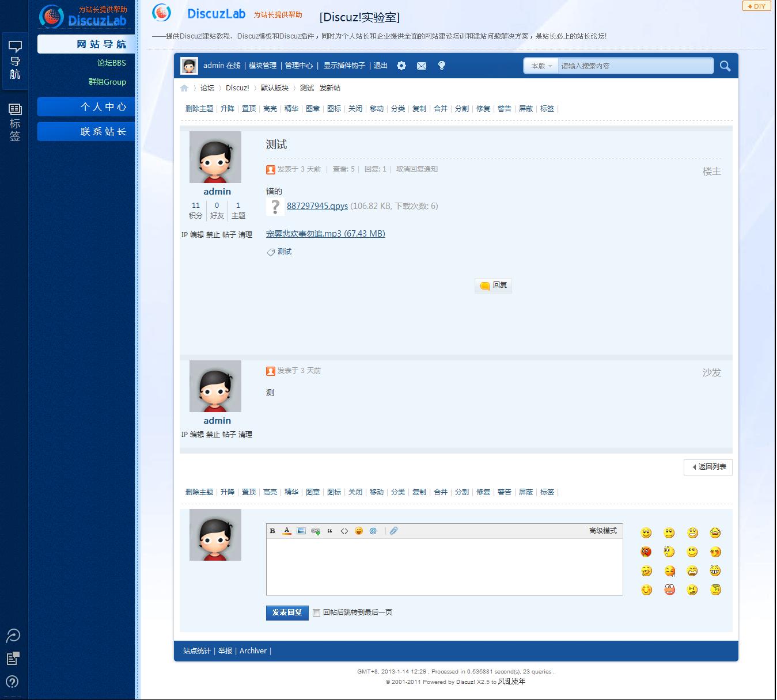Open 站点统计 in the footer
This screenshot has height=700, width=777.
click(197, 651)
